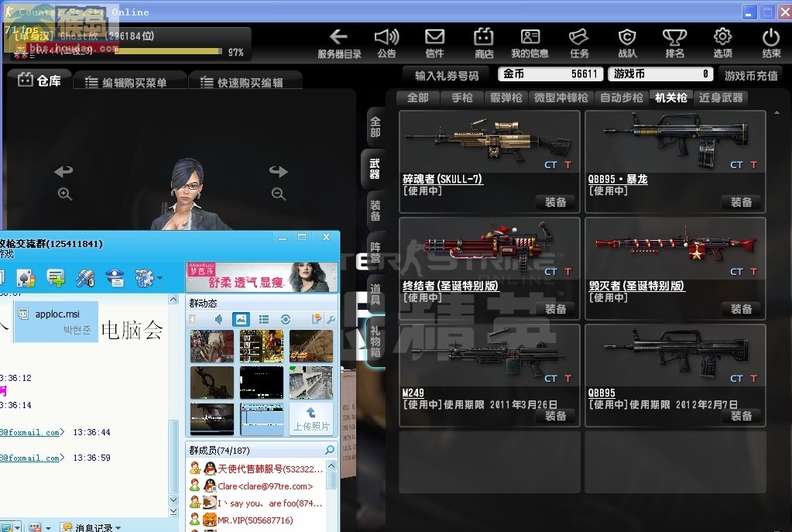Image resolution: width=792 pixels, height=532 pixels.
Task: Switch to the 道具 vertical side tab
Action: [x=375, y=294]
